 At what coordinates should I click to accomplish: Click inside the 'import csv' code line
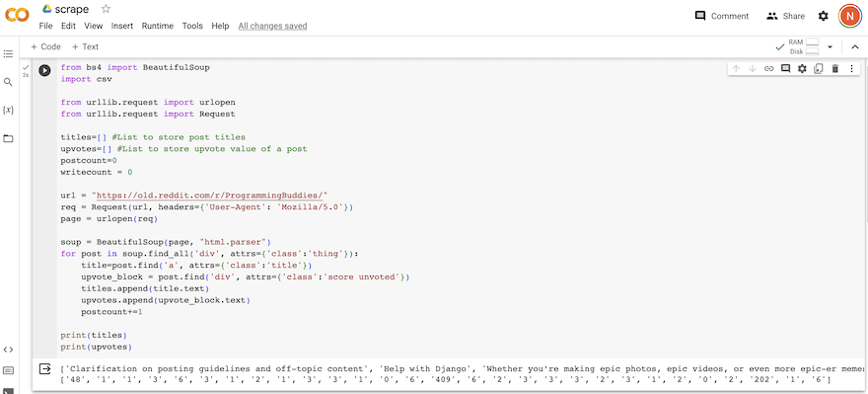87,79
